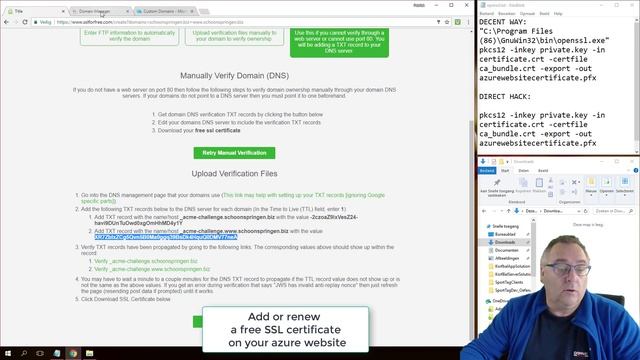Click the Notepad vertical scrollbar
640x360 pixels.
tap(637, 82)
